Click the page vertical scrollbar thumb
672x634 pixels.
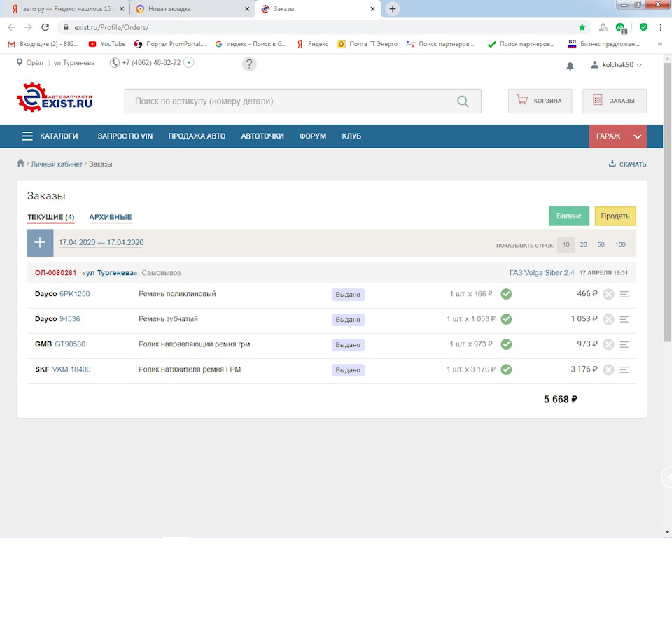(667, 202)
